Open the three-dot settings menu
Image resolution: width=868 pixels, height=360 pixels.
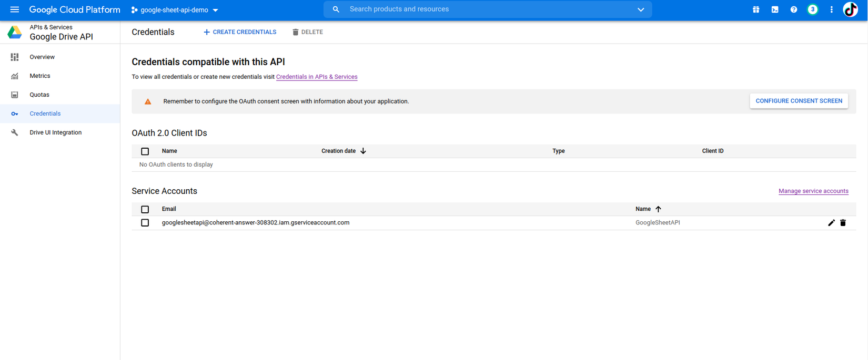832,9
